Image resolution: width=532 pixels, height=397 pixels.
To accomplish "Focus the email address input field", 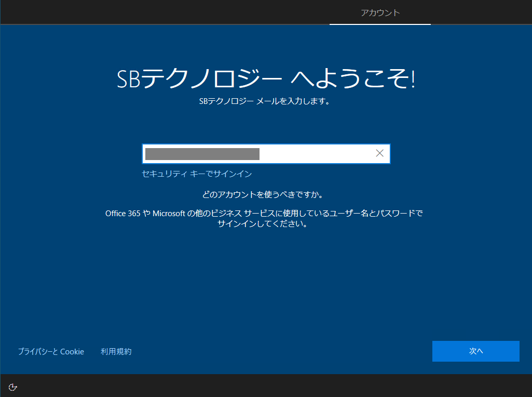I will tap(266, 154).
